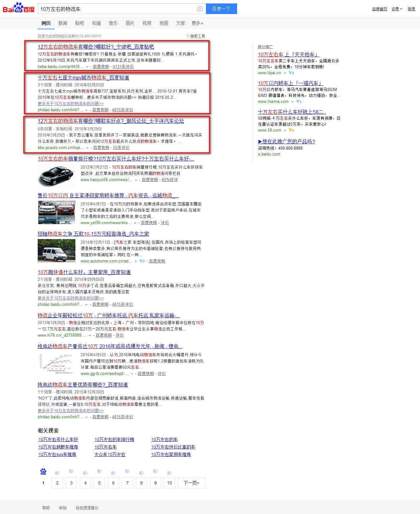Click the car lineup thumbnail for 售价10万以内

56,213
